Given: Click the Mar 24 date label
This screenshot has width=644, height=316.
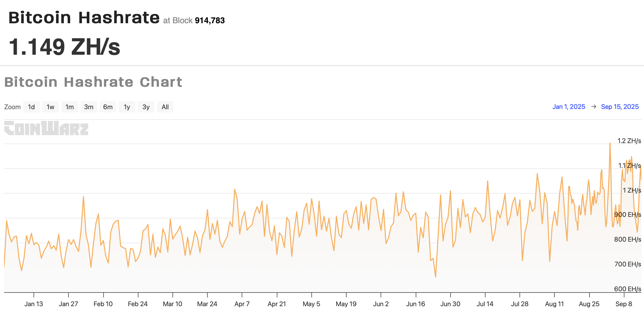Looking at the screenshot, I should click(207, 304).
